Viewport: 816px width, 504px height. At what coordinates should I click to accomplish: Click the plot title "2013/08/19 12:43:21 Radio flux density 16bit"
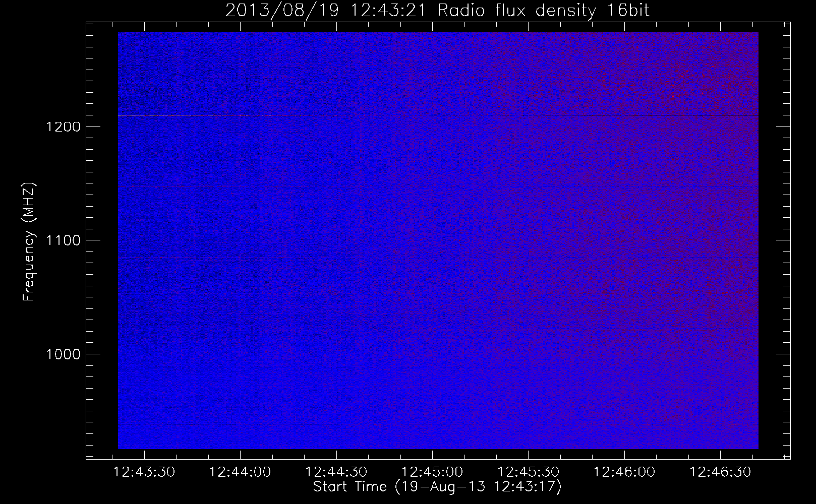[x=437, y=10]
